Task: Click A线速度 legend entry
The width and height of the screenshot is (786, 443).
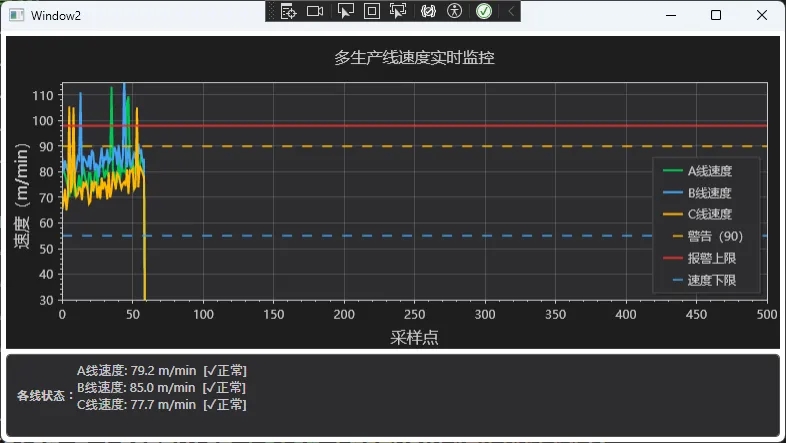Action: tap(709, 171)
